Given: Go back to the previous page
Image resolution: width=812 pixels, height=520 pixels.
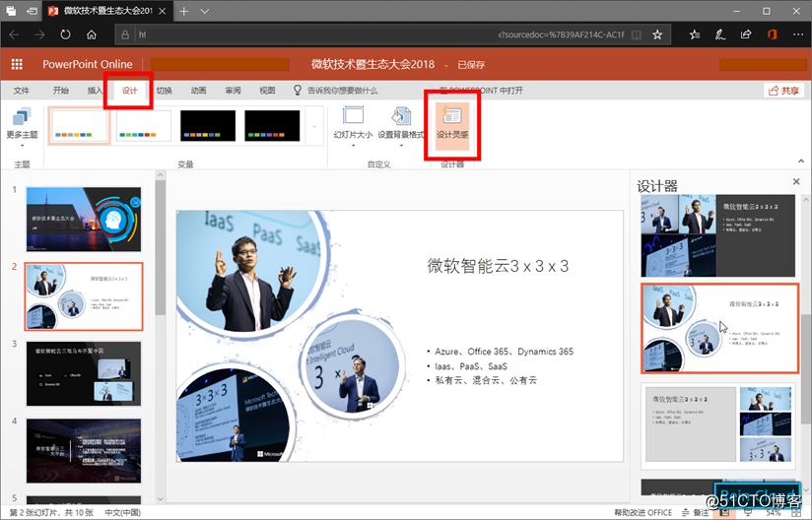Looking at the screenshot, I should tap(14, 34).
